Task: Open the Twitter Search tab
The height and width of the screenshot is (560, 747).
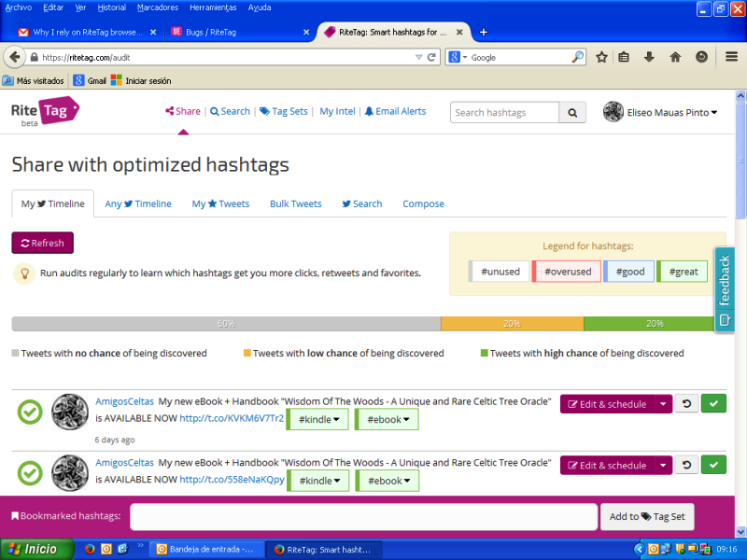Action: [x=362, y=203]
